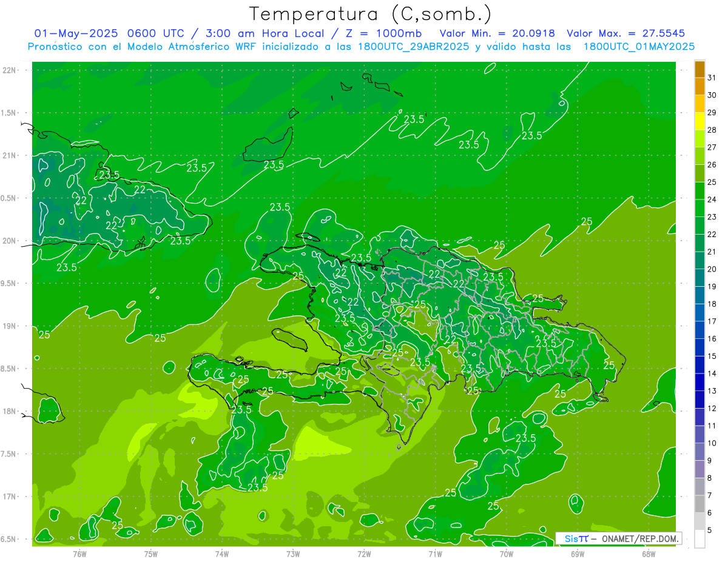Select the dark blue swatch between 12 and 13

(699, 400)
